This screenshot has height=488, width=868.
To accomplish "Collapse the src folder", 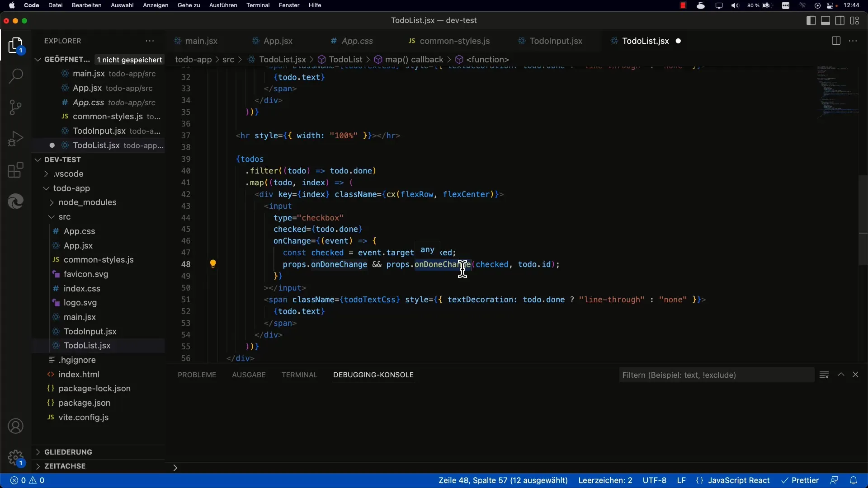I will (51, 217).
